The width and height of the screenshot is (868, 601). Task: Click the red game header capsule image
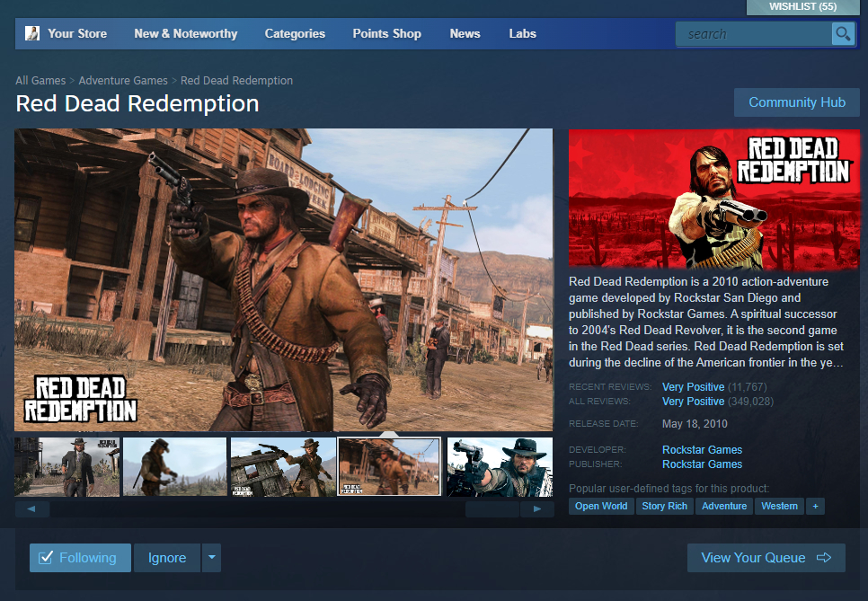[x=714, y=199]
